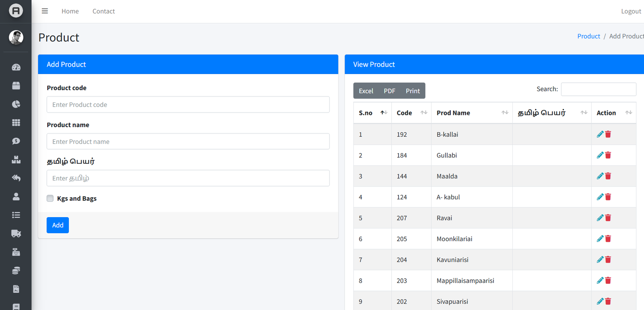This screenshot has height=310, width=644.
Task: Go to Home in the top navigation
Action: pyautogui.click(x=70, y=11)
